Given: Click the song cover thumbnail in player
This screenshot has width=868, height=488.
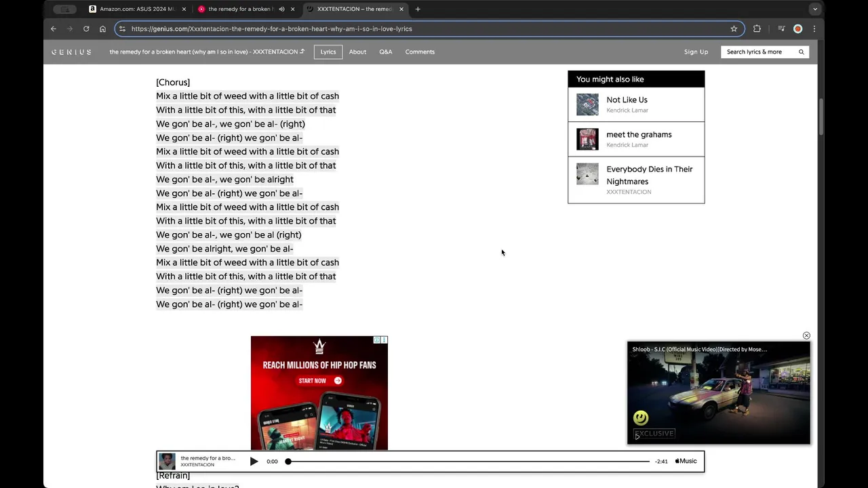Looking at the screenshot, I should [167, 461].
